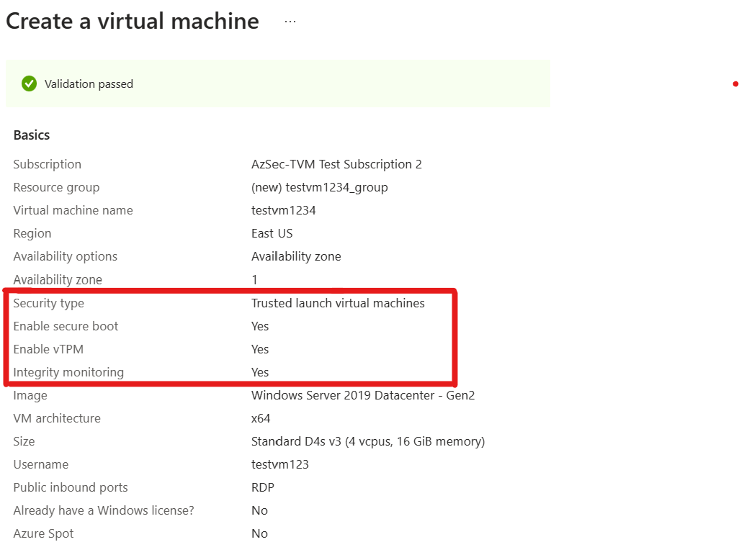Select the Availability zone option value

click(x=296, y=256)
